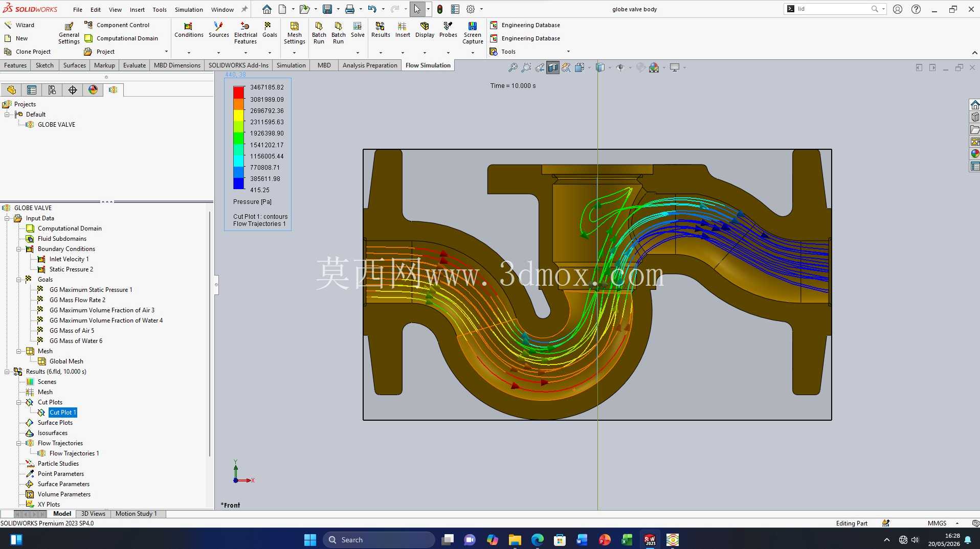Open the Tools dropdown arrow

[568, 52]
